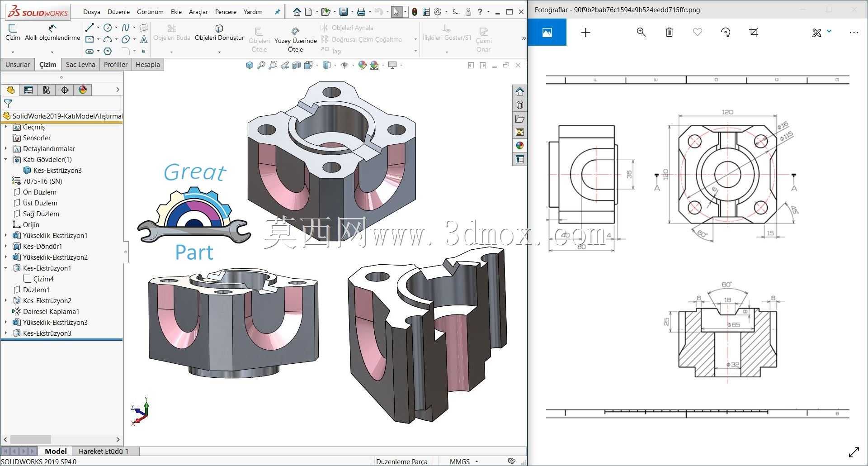Click the Edit Appearance color ball icon
The image size is (868, 466).
[363, 65]
